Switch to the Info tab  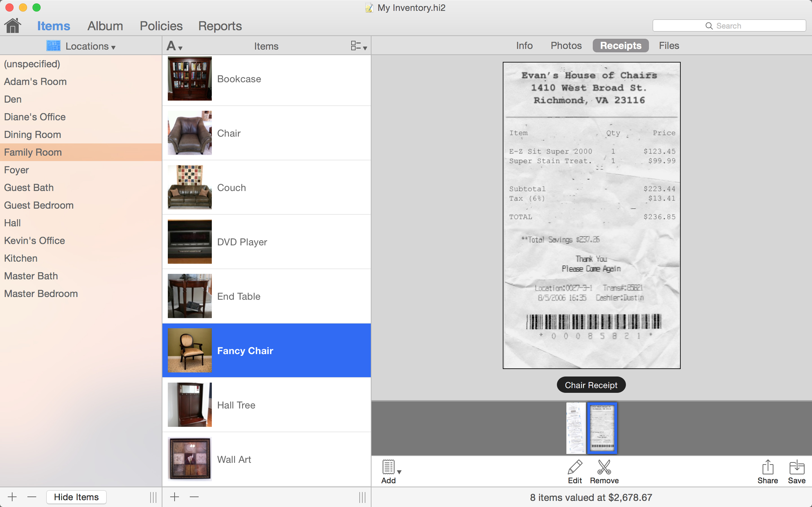tap(524, 46)
